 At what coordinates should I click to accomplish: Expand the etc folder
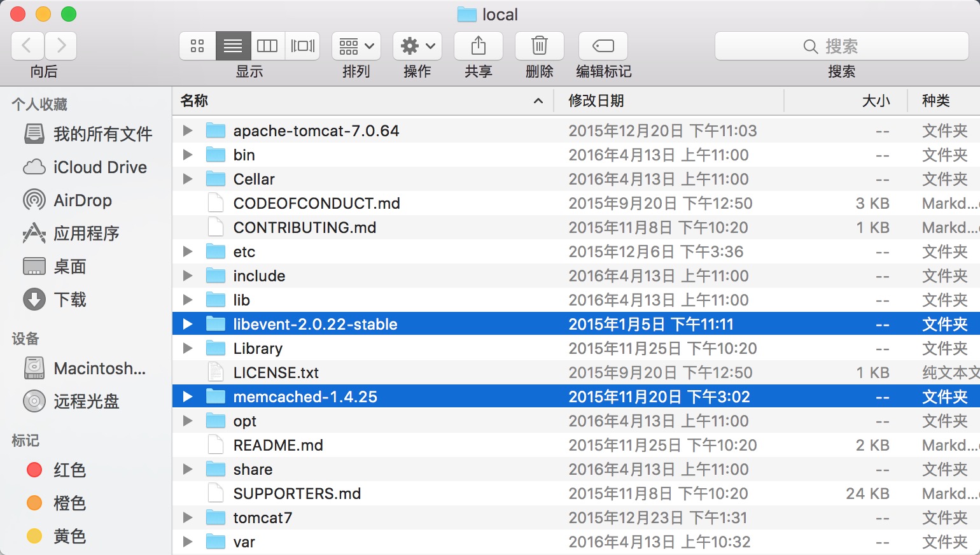[188, 251]
